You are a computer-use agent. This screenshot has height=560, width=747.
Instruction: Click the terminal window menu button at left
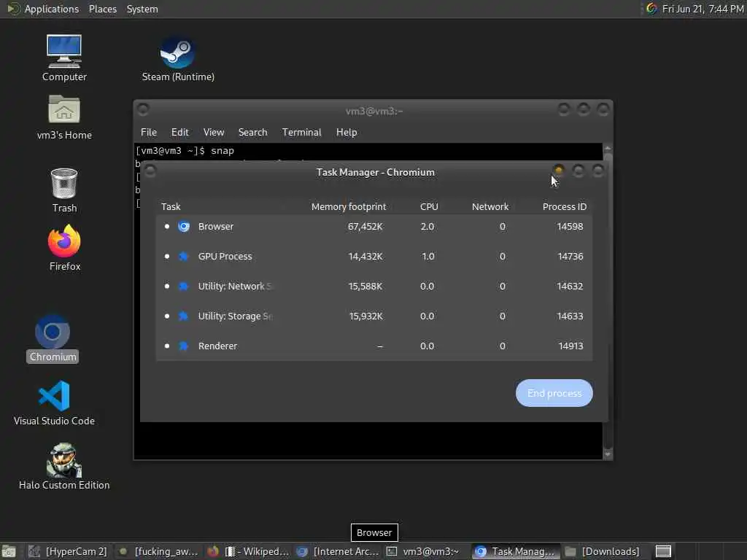pos(143,110)
